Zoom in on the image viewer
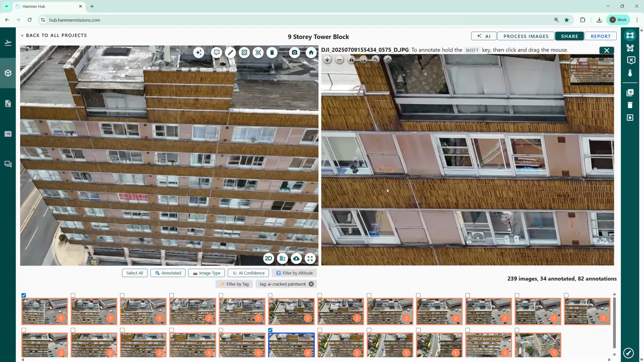The height and width of the screenshot is (362, 644). (327, 60)
